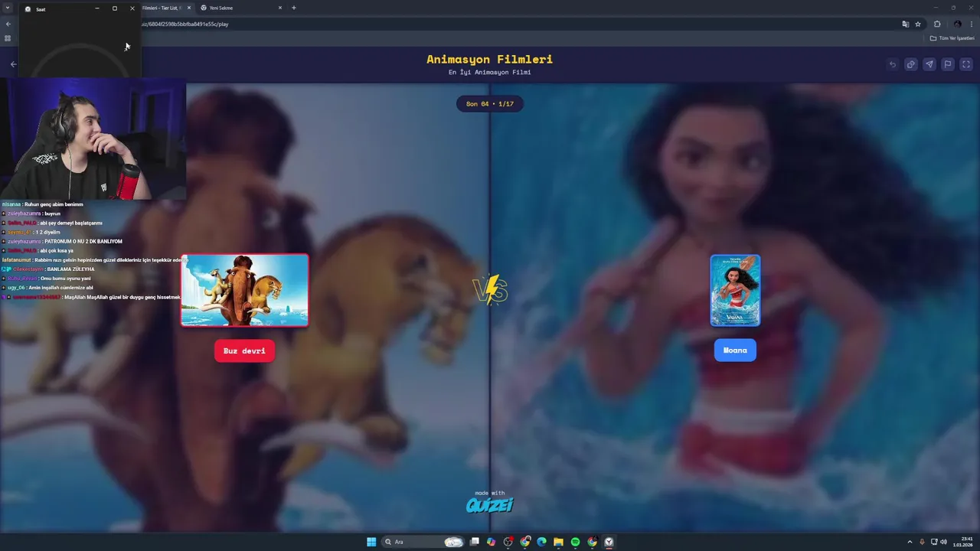Open the tab search dropdown chevron
Image resolution: width=980 pixels, height=551 pixels.
coord(8,8)
